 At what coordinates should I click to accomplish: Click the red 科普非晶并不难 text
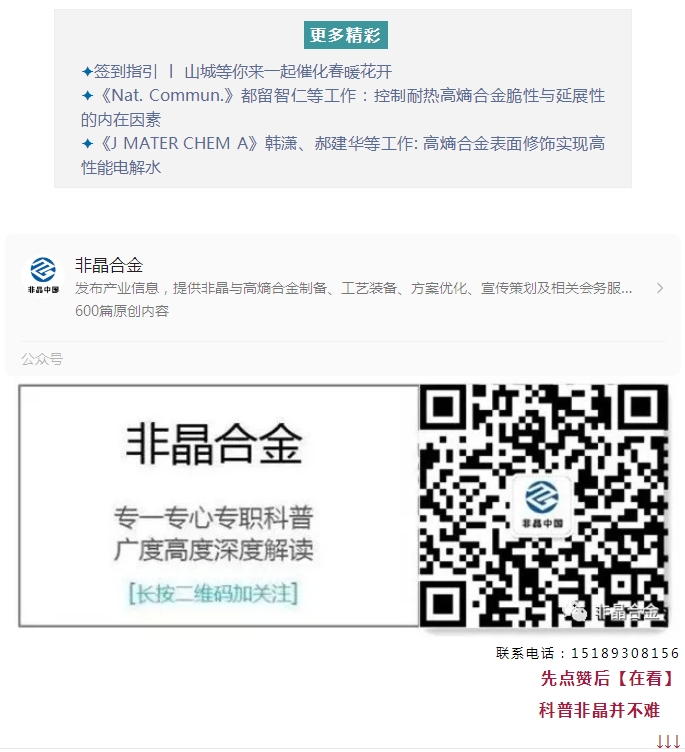pos(600,710)
